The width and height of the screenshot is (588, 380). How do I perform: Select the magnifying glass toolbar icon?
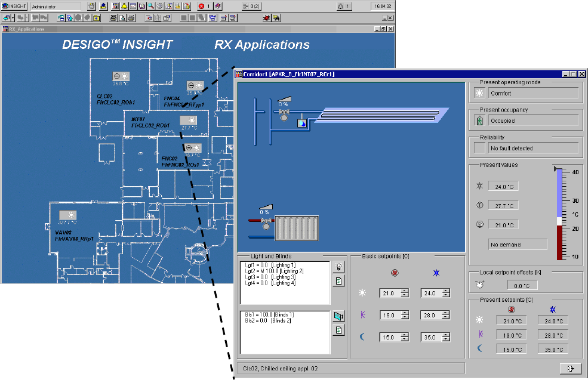coord(150,6)
